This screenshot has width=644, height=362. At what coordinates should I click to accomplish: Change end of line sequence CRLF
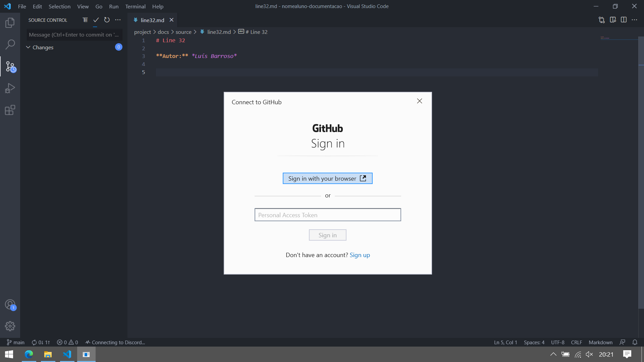pyautogui.click(x=576, y=342)
